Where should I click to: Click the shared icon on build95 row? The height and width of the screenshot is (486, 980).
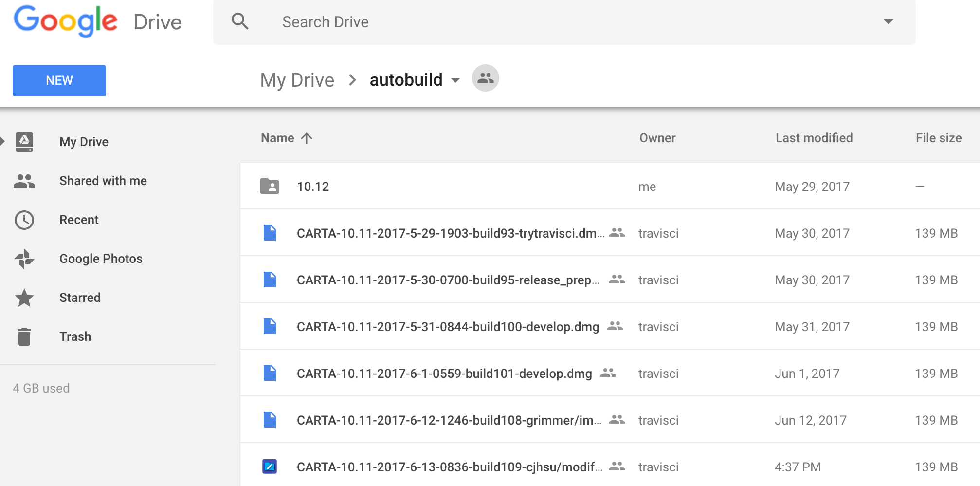pos(617,279)
